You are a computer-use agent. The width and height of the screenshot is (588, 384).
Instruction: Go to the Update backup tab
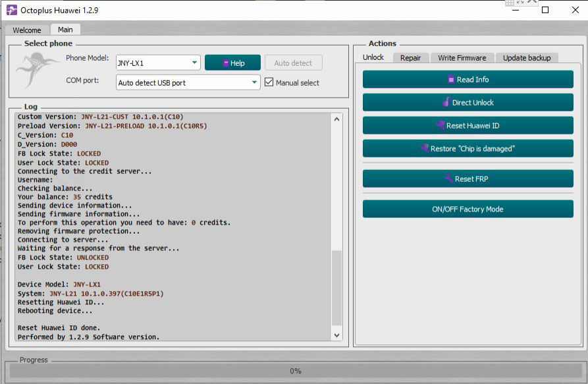click(527, 58)
